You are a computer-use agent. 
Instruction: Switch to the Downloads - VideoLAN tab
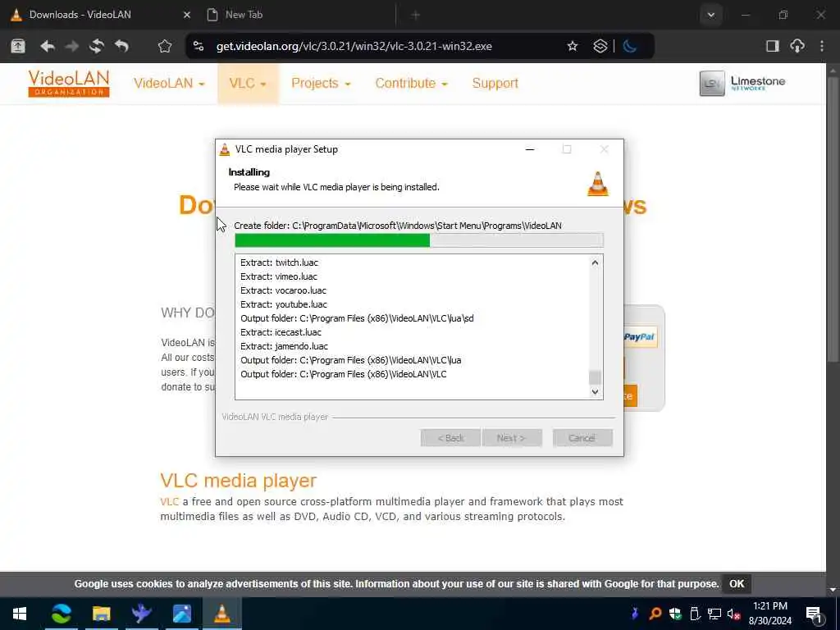point(80,15)
